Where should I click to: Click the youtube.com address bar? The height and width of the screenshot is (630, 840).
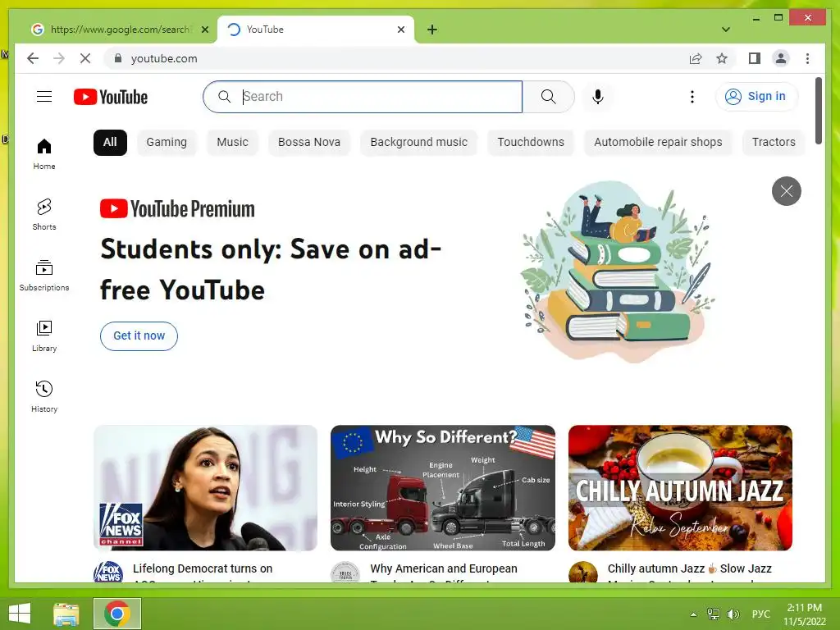click(x=396, y=58)
